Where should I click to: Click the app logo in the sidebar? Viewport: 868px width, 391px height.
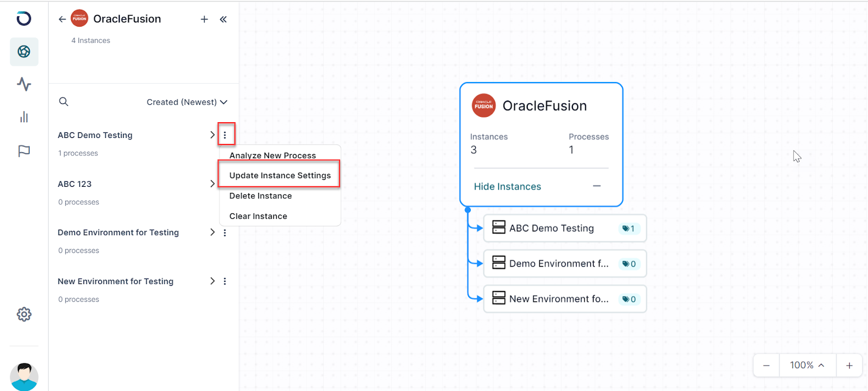coord(24,18)
